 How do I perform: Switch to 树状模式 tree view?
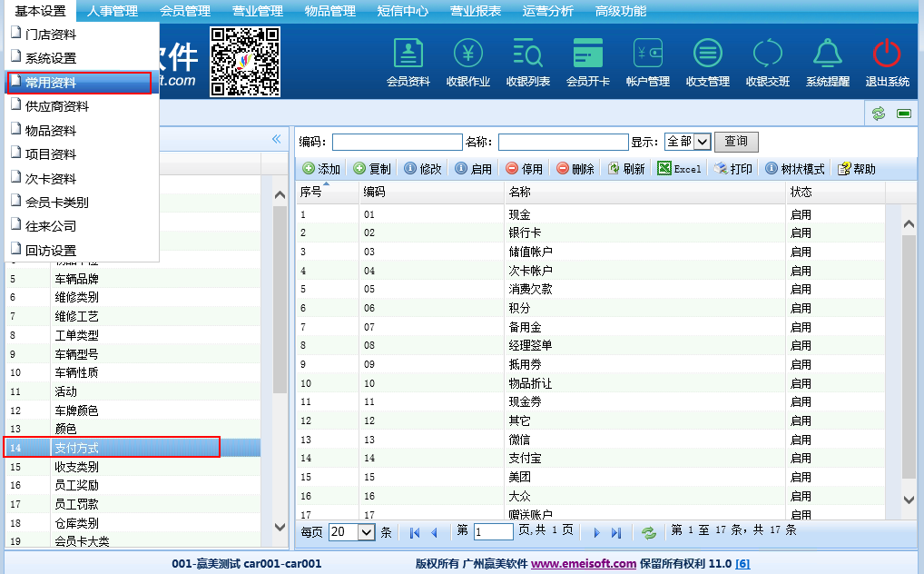[x=795, y=169]
